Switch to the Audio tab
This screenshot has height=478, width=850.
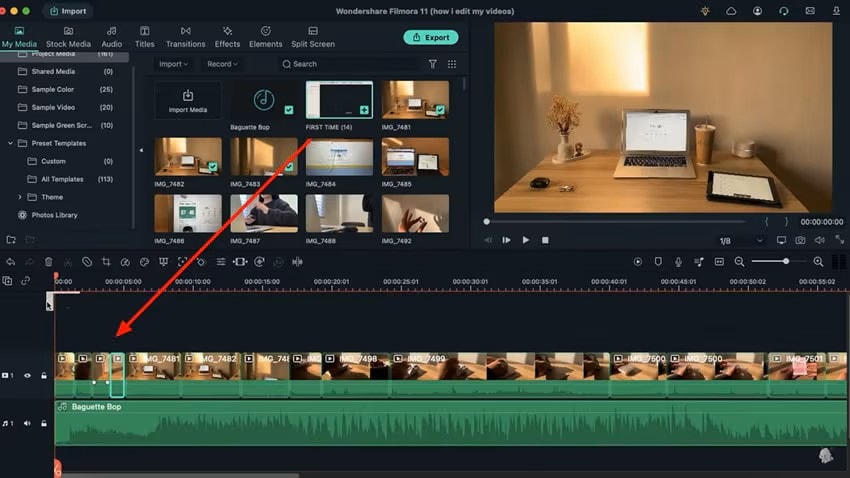pyautogui.click(x=112, y=37)
